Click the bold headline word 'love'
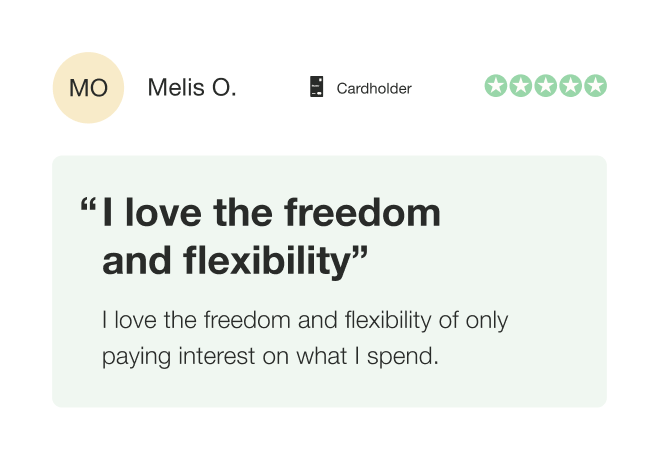Screen dimensions: 659x460 [163, 212]
